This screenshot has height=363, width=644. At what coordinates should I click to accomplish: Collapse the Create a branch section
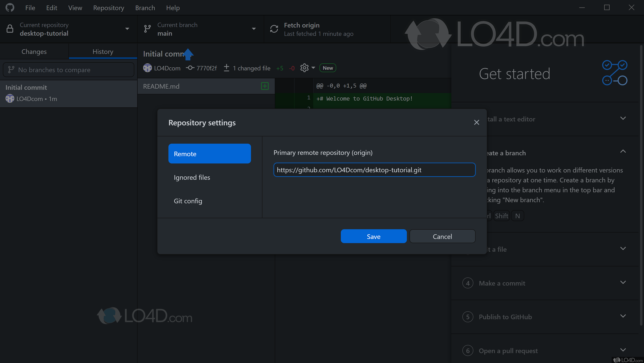coord(623,151)
